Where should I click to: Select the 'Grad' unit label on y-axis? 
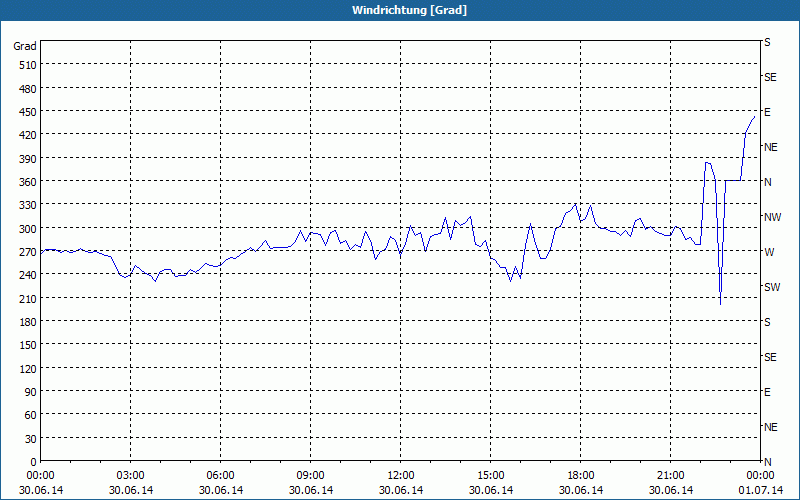[24, 46]
